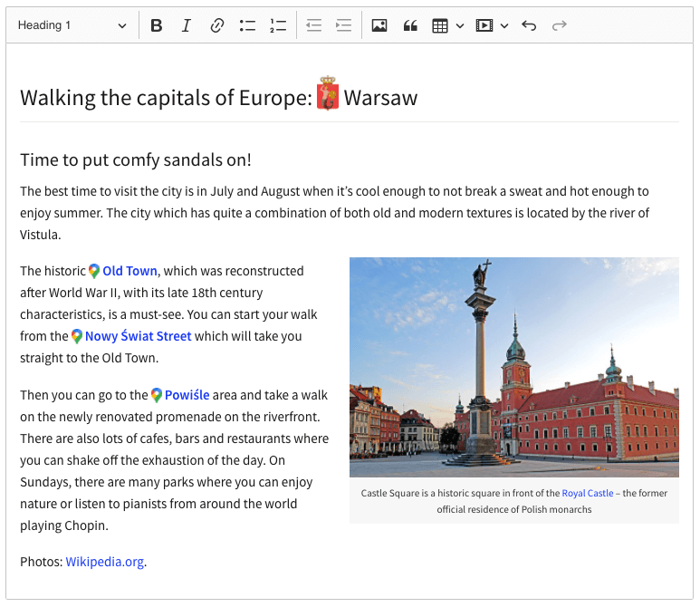Insert an image via toolbar
This screenshot has height=607, width=700.
379,25
